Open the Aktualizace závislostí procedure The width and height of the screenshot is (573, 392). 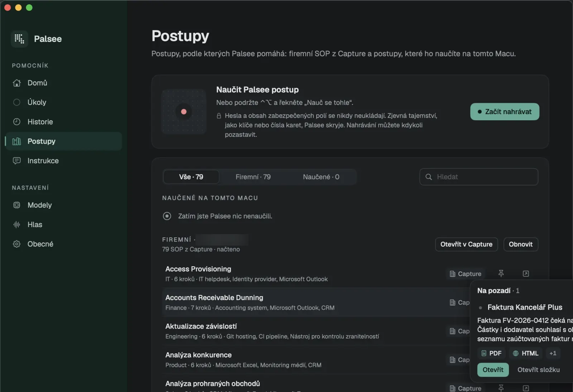pos(316,331)
